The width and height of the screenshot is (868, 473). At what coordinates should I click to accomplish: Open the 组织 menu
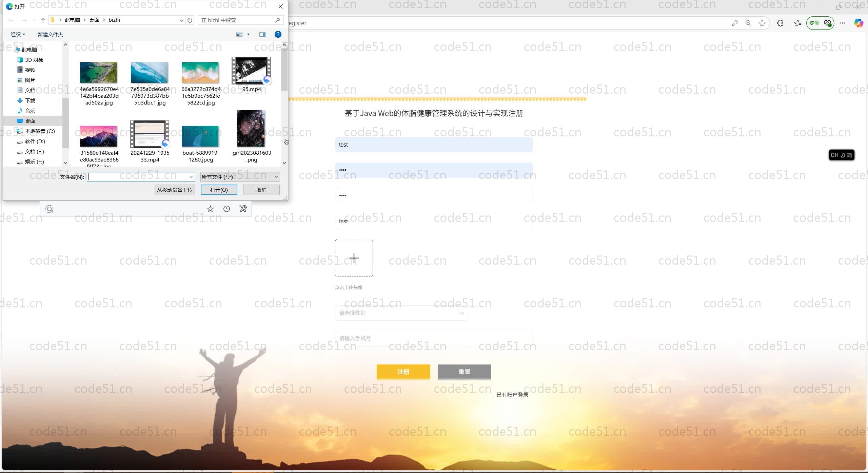(18, 34)
